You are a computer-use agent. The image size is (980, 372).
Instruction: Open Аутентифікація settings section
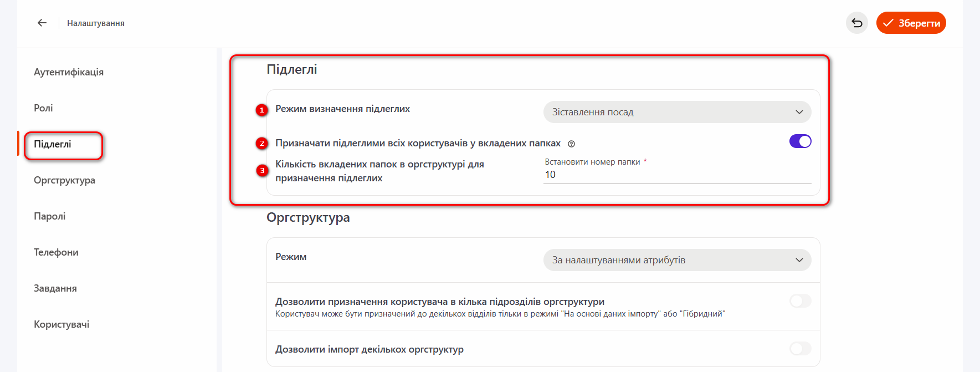[69, 72]
